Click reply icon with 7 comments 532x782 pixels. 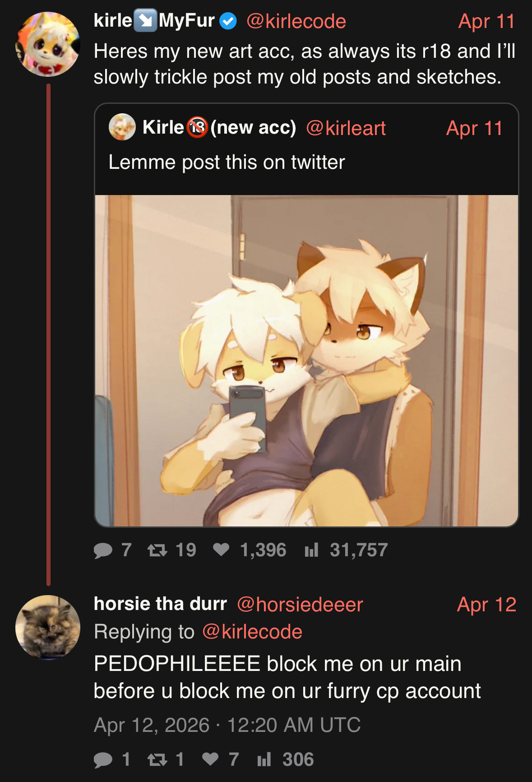[x=103, y=550]
